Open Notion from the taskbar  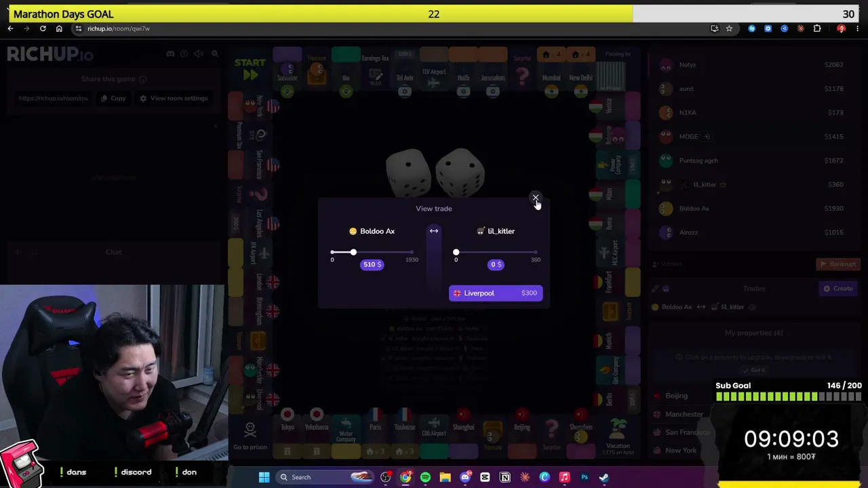point(505,477)
